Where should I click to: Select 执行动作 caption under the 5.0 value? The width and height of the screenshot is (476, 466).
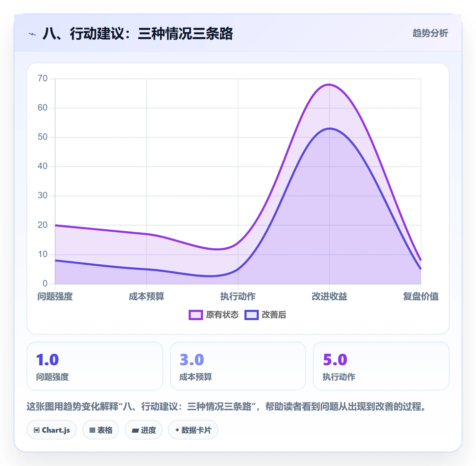coord(339,377)
